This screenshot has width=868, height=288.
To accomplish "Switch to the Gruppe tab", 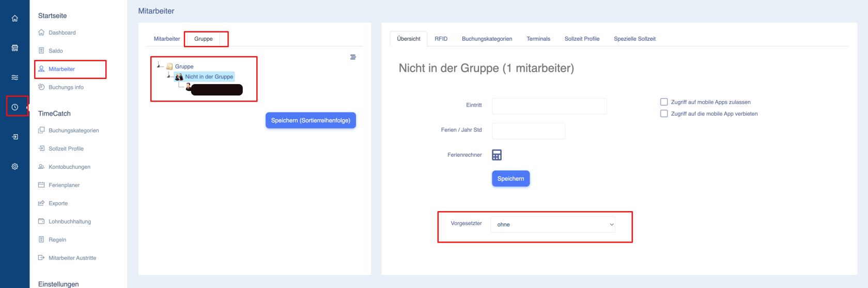I will [x=204, y=39].
